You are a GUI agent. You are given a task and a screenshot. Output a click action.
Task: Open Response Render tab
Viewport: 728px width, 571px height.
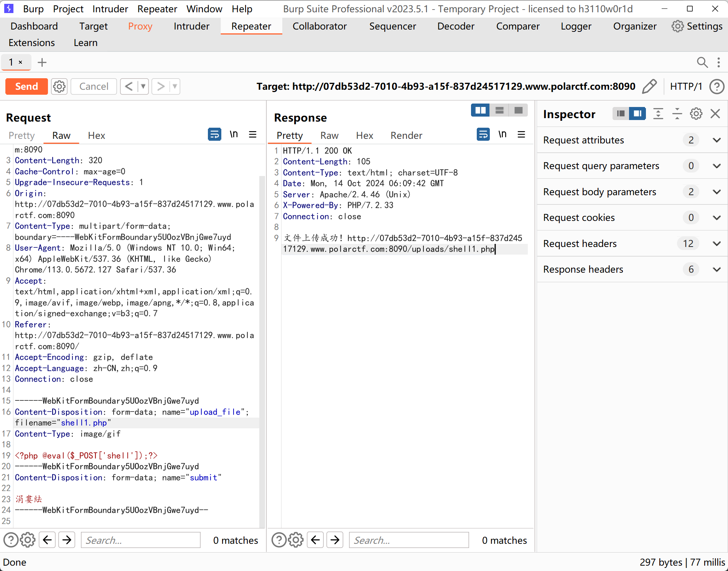pos(406,135)
